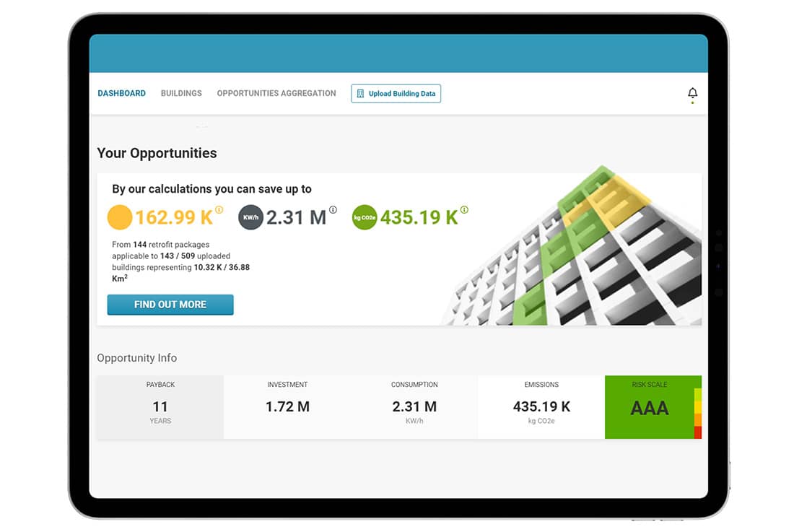794x532 pixels.
Task: Click the yellow cost savings circle icon
Action: click(120, 217)
